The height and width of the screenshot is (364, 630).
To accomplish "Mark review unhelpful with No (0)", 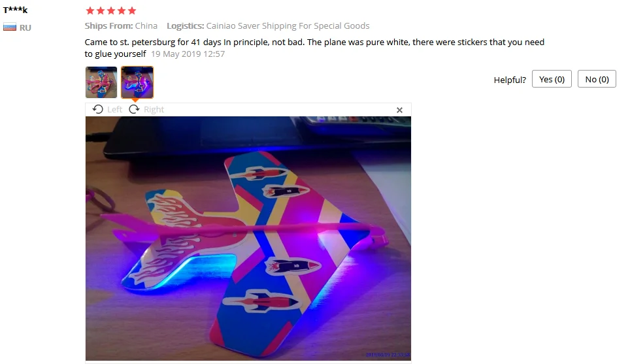I will tap(597, 79).
